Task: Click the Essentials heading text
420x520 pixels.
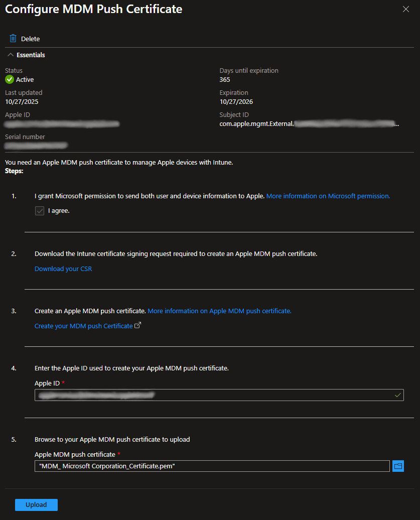Action: [31, 55]
